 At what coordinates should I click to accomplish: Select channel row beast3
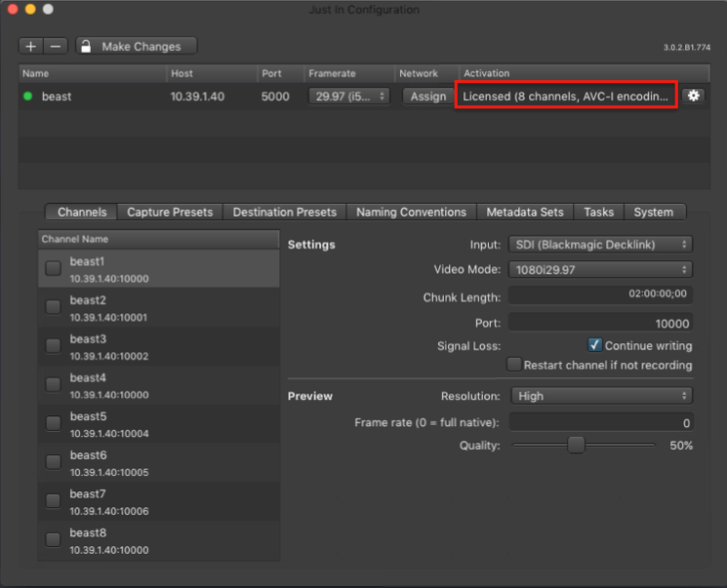pyautogui.click(x=158, y=346)
